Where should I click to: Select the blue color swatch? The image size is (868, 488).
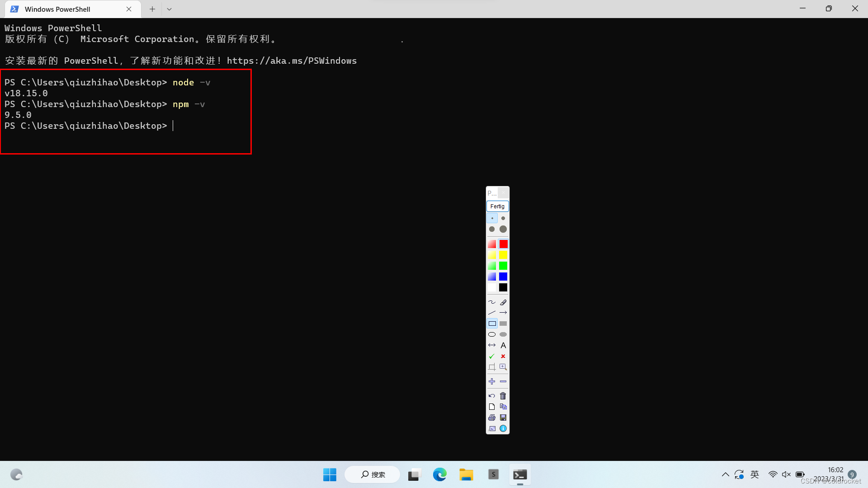pos(503,277)
